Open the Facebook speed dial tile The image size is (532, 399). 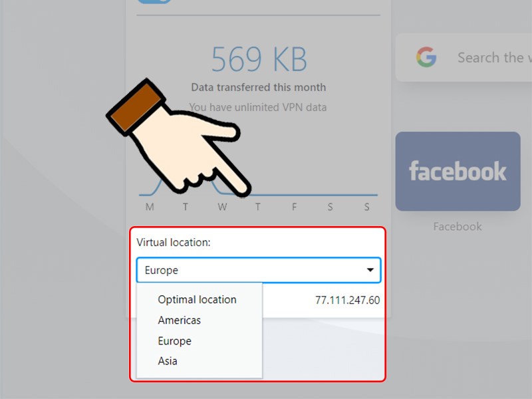tap(458, 171)
